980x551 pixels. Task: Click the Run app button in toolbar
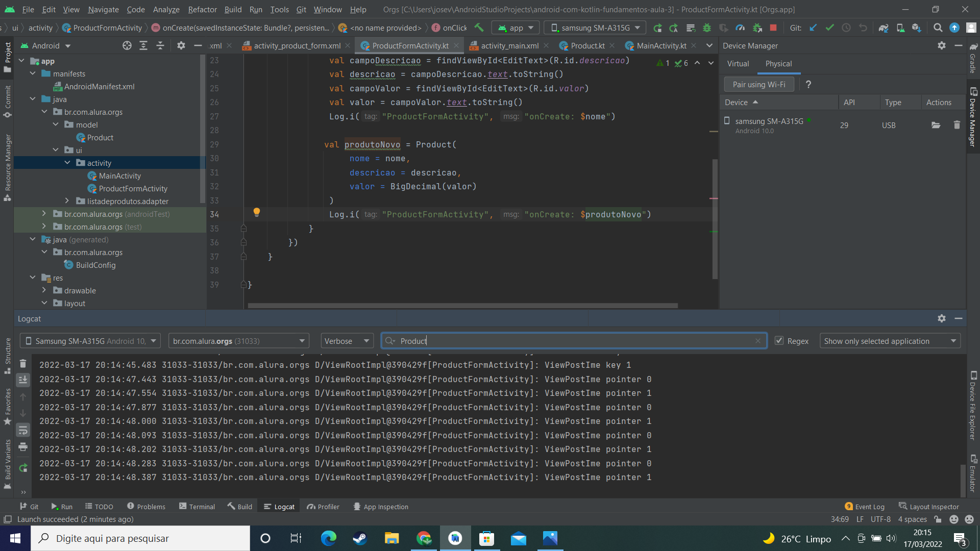click(x=657, y=28)
